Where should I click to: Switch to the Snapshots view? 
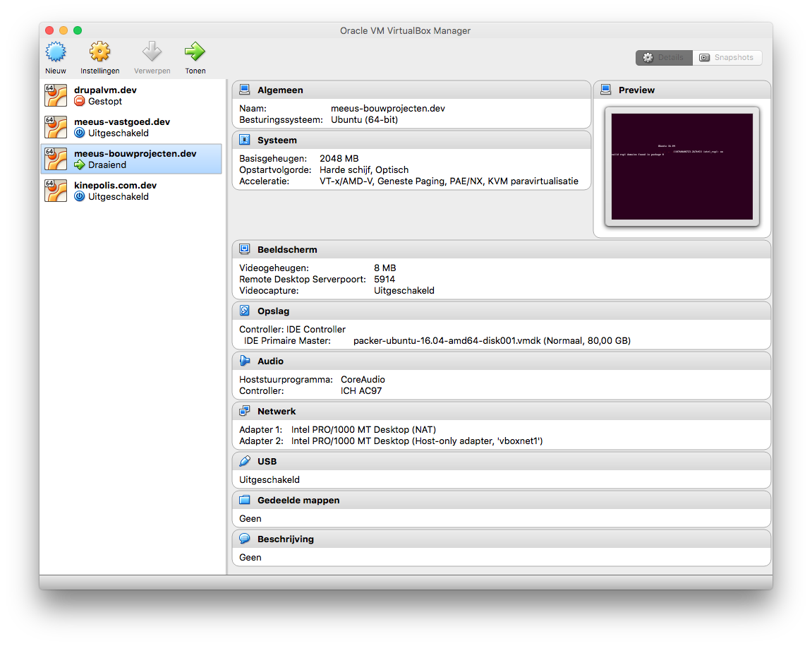point(728,58)
